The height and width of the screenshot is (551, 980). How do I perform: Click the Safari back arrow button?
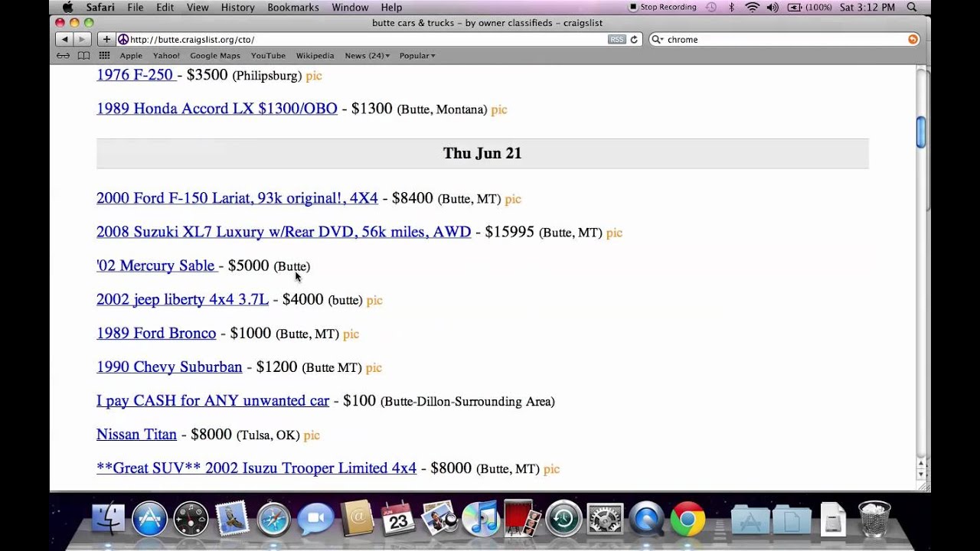[x=64, y=39]
